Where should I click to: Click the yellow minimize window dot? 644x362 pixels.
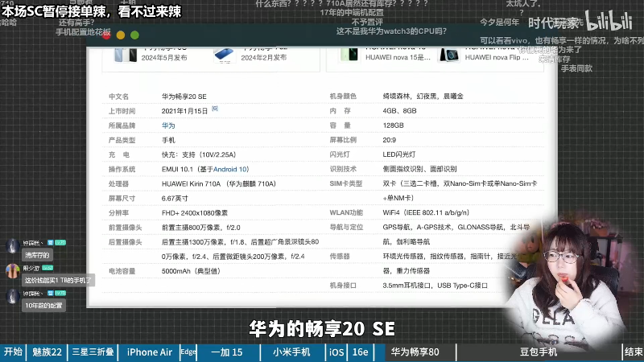click(120, 35)
